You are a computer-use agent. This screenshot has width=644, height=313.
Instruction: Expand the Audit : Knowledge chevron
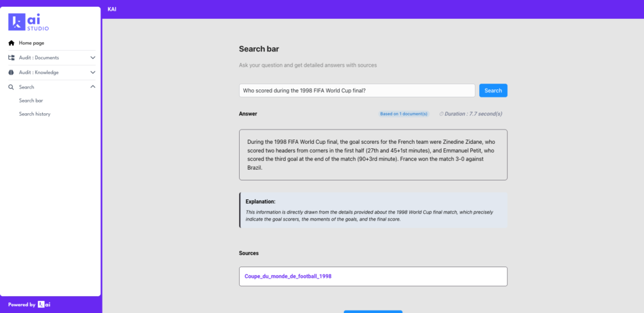[93, 72]
